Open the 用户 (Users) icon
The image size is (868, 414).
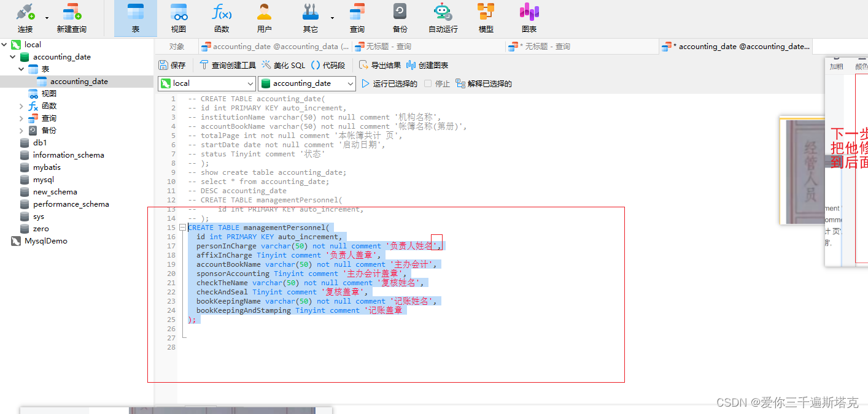click(264, 18)
